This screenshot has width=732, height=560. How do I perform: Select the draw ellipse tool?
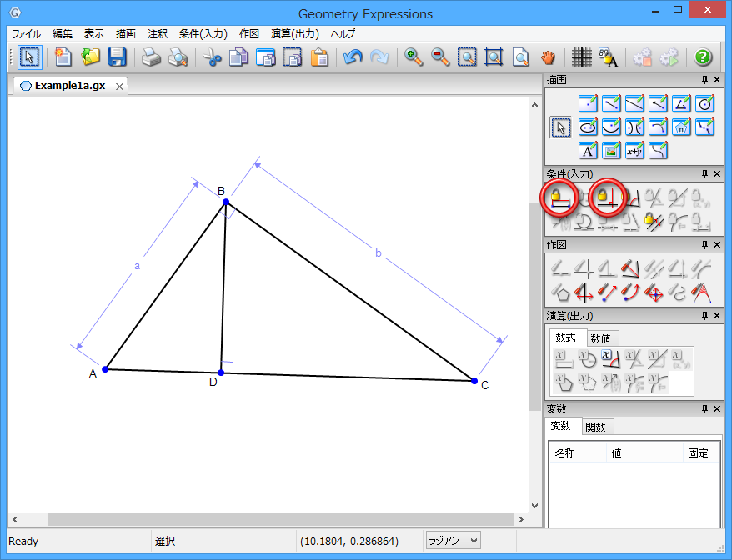point(589,127)
